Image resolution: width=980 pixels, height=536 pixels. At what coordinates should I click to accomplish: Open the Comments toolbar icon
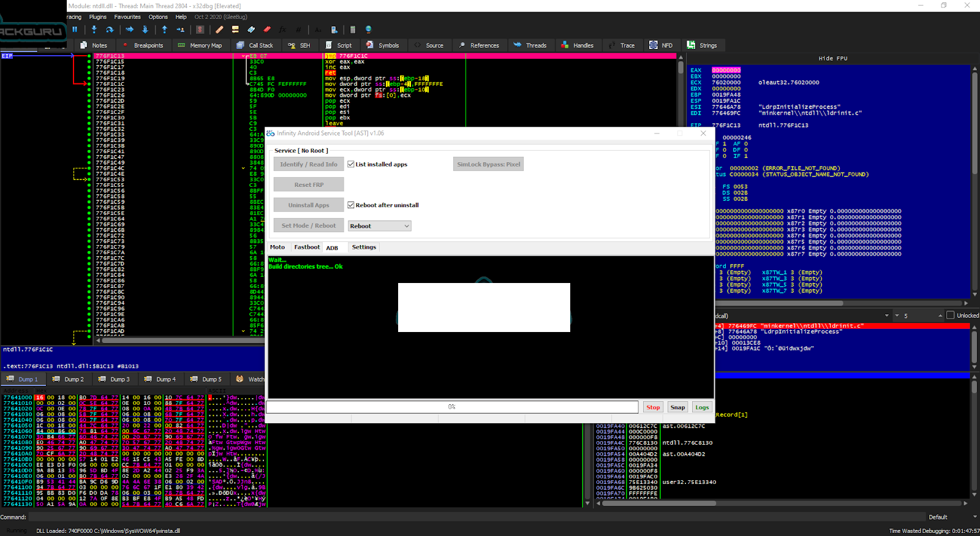235,29
